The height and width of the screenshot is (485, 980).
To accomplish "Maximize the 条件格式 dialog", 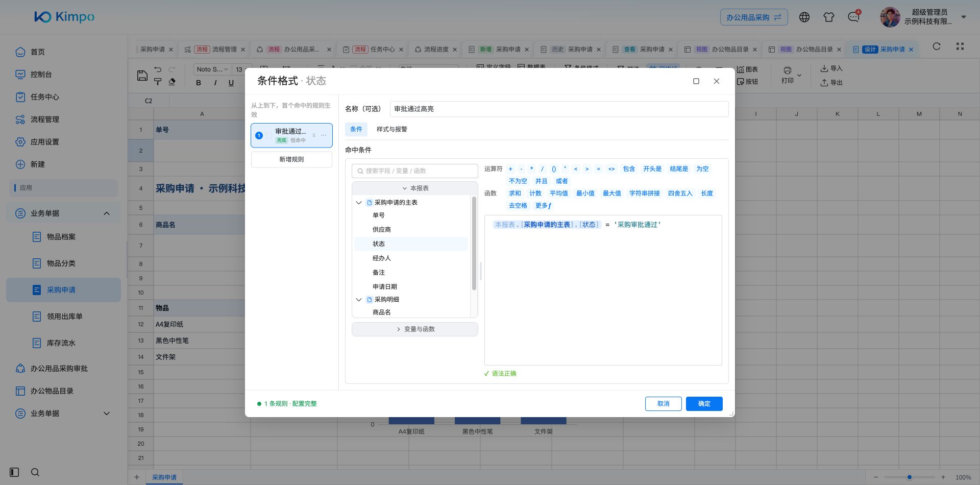I will coord(696,81).
